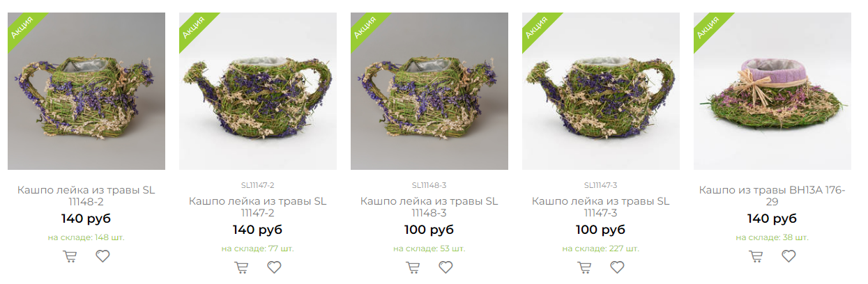Open the Кашпо лейка из травы SL 11148-2 link
Image resolution: width=868 pixels, height=284 pixels.
click(86, 196)
